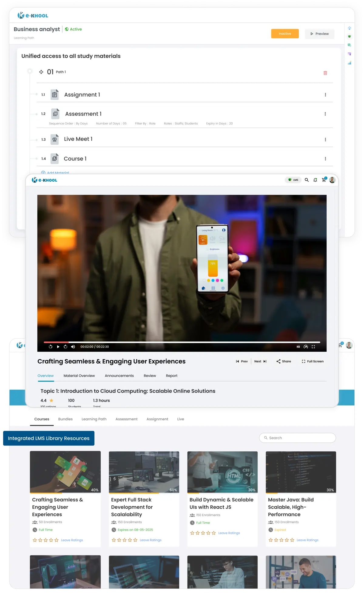Click the Assessment 1 file icon
The width and height of the screenshot is (364, 595).
55,114
